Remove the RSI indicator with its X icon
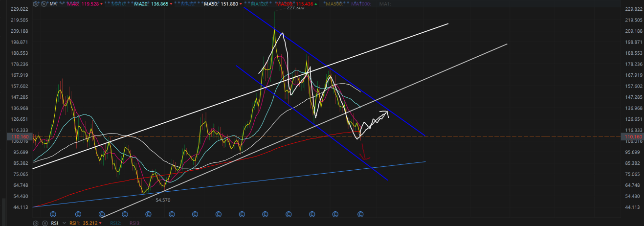644x226 pixels. pos(45,223)
